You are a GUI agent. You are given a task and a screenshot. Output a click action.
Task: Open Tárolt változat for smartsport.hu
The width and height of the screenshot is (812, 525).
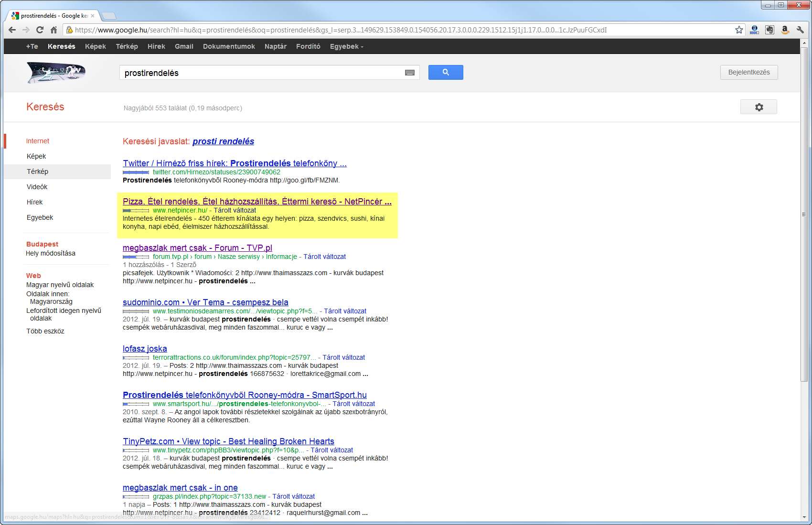click(x=353, y=404)
